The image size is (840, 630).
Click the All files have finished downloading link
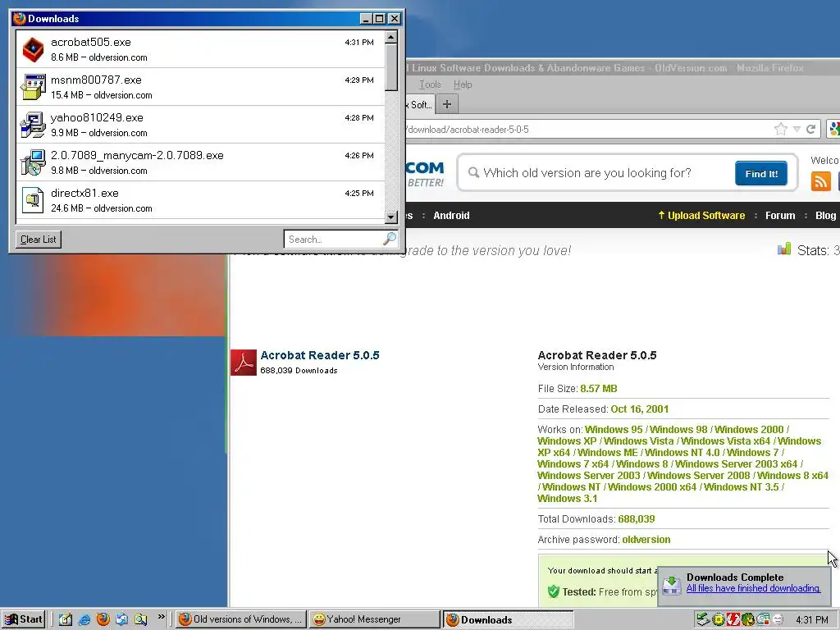[753, 588]
